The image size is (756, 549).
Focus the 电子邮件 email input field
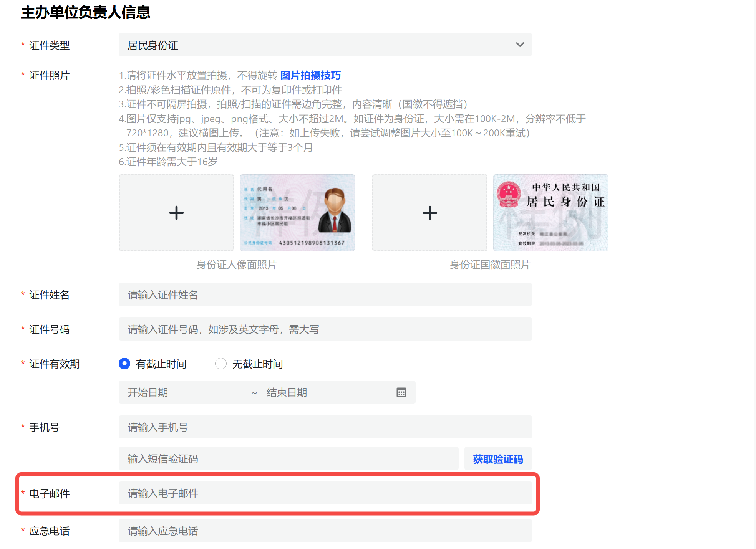click(x=325, y=493)
